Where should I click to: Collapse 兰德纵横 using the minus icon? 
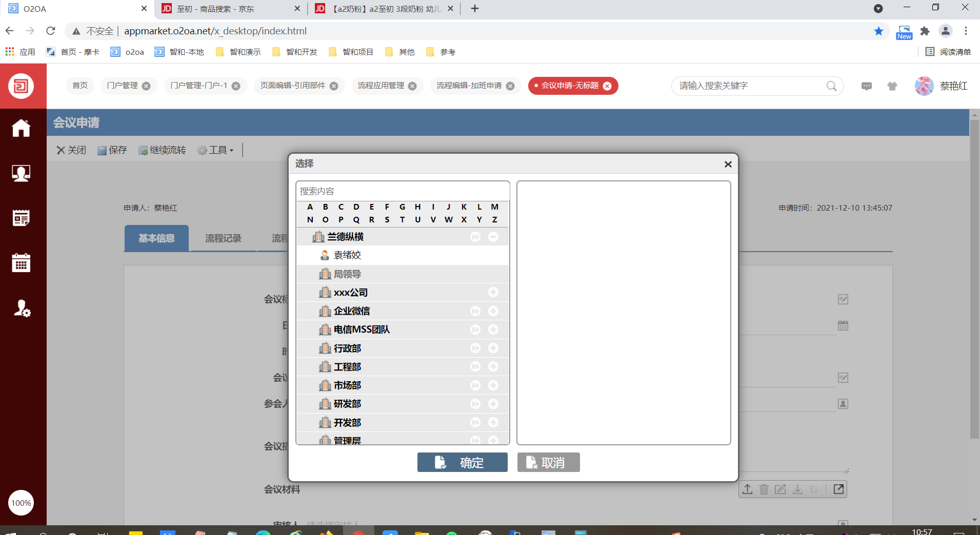point(493,237)
